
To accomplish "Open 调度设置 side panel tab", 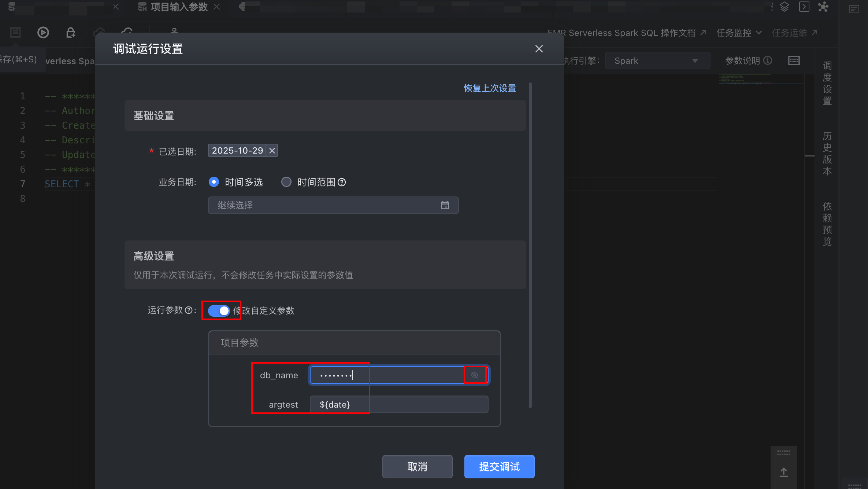I will 827,83.
